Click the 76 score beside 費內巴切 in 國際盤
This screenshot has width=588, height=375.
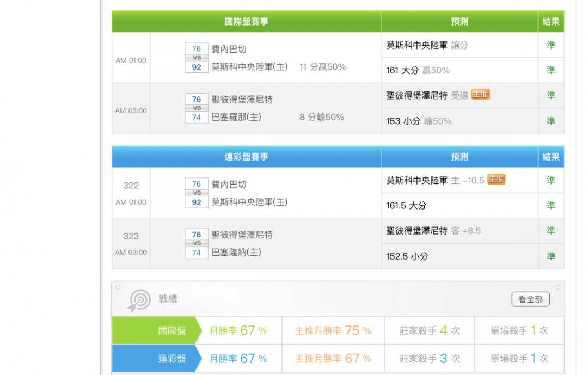pos(197,48)
